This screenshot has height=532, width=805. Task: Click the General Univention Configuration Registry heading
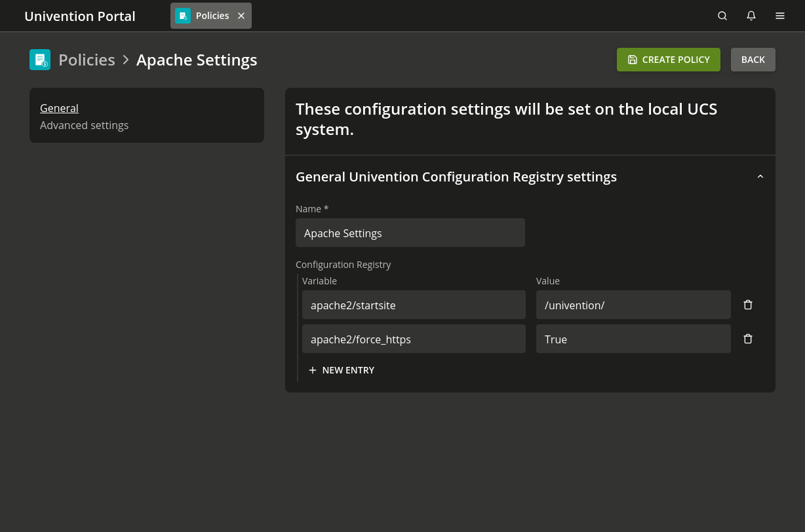pyautogui.click(x=456, y=177)
